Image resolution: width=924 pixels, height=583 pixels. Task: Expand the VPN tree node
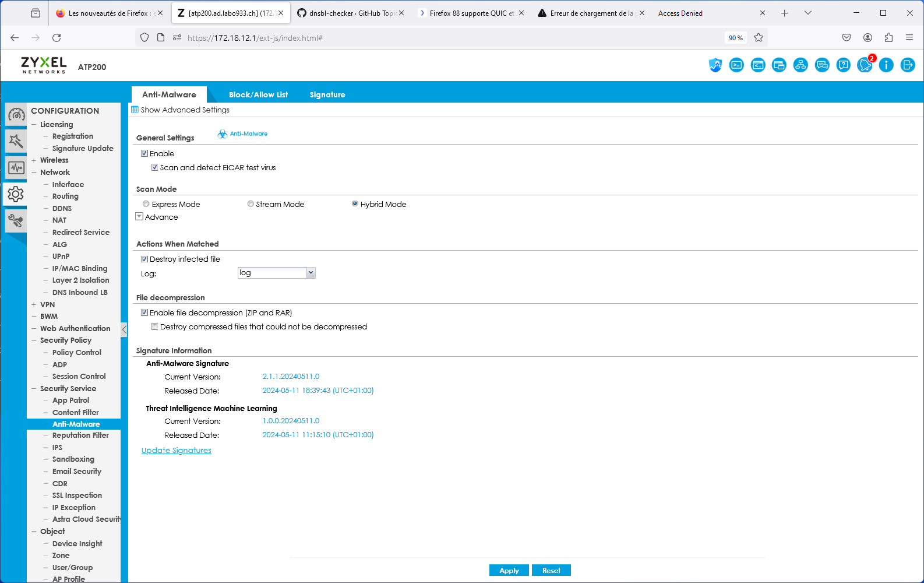34,304
